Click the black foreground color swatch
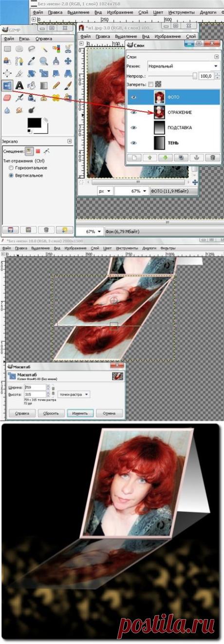The width and height of the screenshot is (224, 644). tap(36, 123)
